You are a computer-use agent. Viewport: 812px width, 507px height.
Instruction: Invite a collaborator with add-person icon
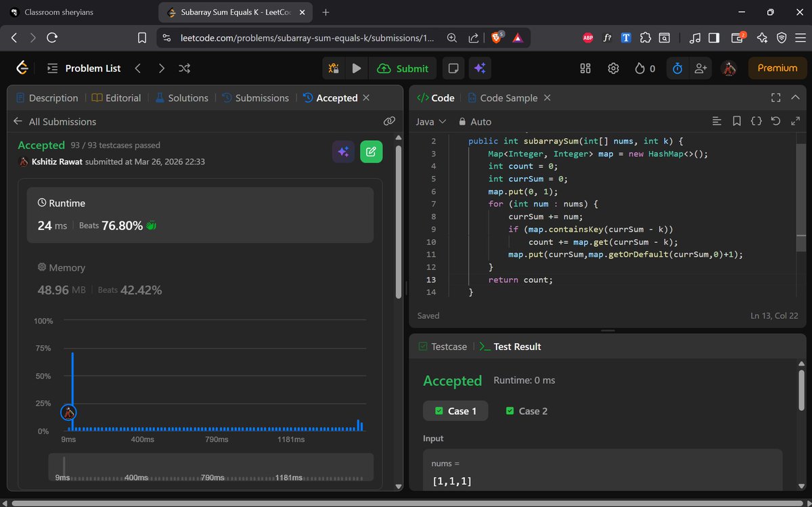pyautogui.click(x=700, y=68)
